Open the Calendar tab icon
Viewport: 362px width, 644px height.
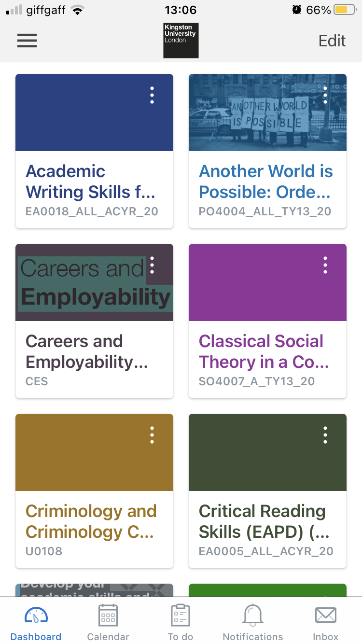[x=108, y=616]
